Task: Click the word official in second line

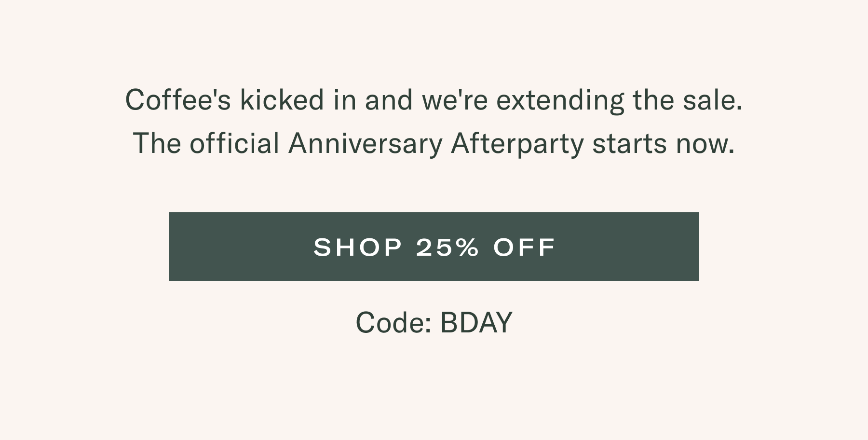Action: click(x=234, y=143)
